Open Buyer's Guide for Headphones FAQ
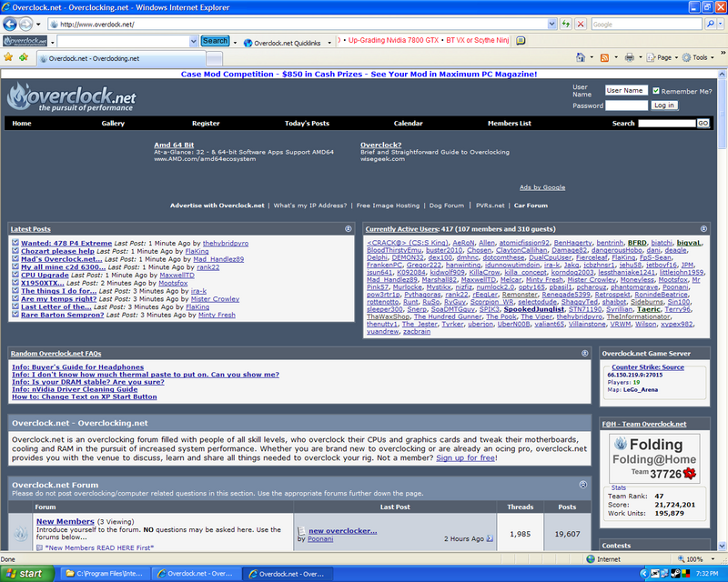The image size is (728, 582). pyautogui.click(x=77, y=366)
